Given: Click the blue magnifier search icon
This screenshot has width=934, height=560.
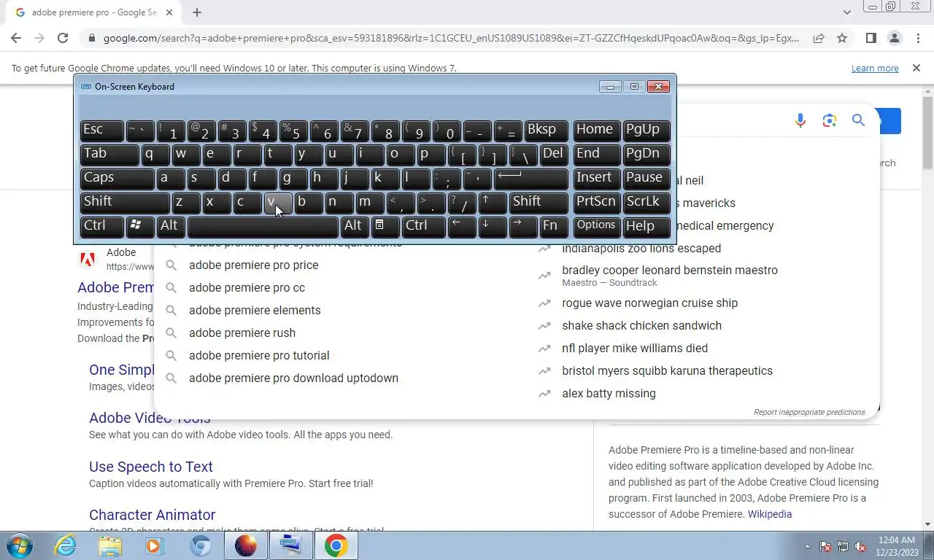Looking at the screenshot, I should tap(858, 120).
